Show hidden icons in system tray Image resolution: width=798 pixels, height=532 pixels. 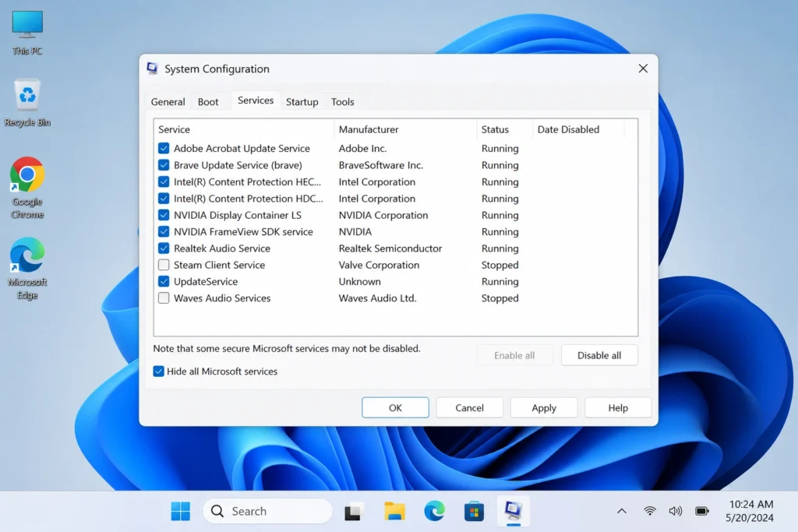(622, 511)
